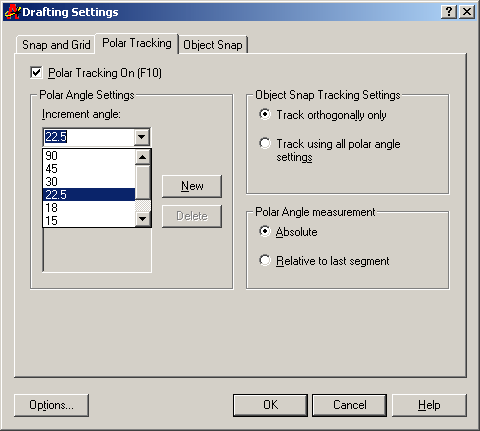Viewport: 480px width, 431px height.
Task: Switch to the Object Snap tab
Action: tap(213, 45)
